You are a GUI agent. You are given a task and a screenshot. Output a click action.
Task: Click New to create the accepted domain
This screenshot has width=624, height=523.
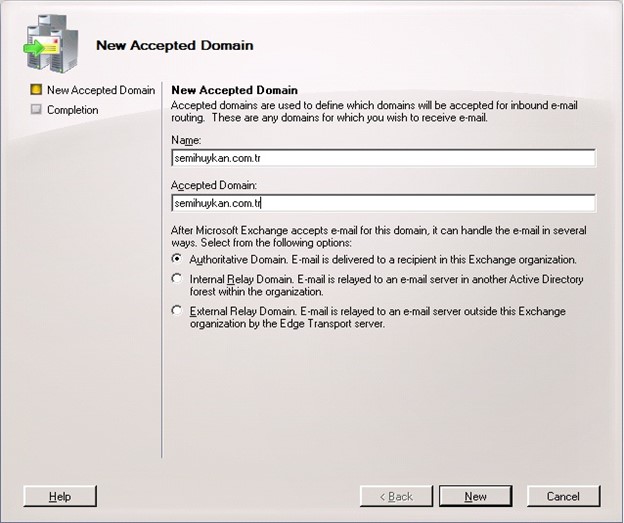click(476, 496)
